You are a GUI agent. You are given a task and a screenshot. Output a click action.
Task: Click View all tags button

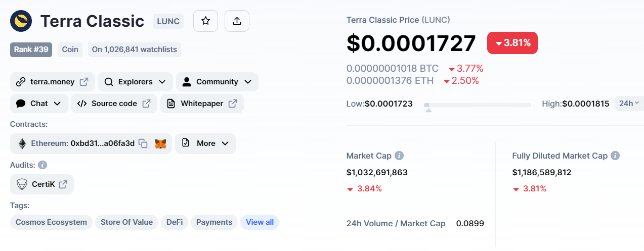260,222
